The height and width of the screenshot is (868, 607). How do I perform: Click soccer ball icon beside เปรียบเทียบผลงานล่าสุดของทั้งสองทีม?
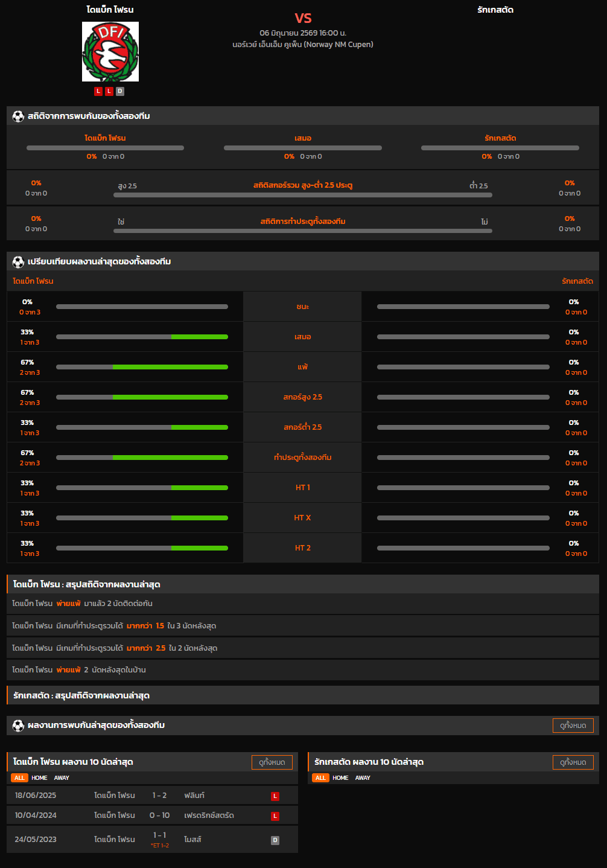pyautogui.click(x=18, y=261)
